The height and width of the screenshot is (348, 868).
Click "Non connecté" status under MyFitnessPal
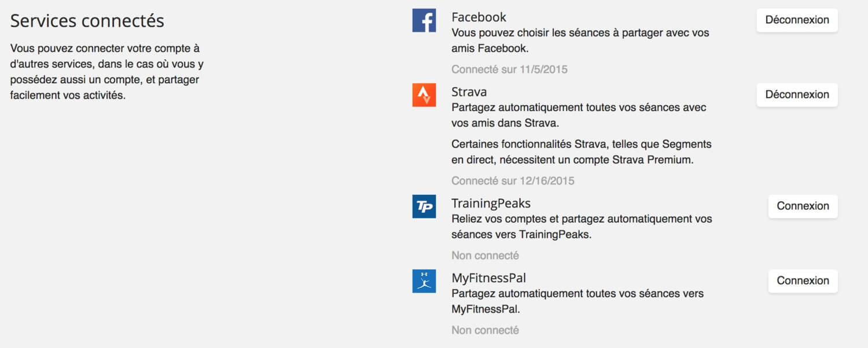[x=485, y=330]
